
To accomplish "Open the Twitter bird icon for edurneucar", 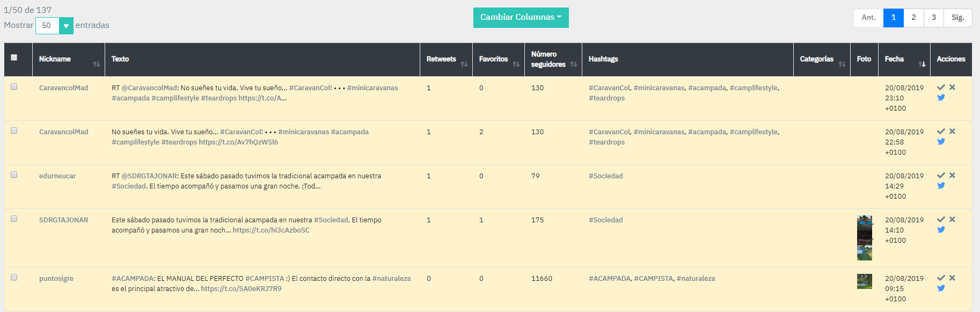I will pyautogui.click(x=941, y=185).
